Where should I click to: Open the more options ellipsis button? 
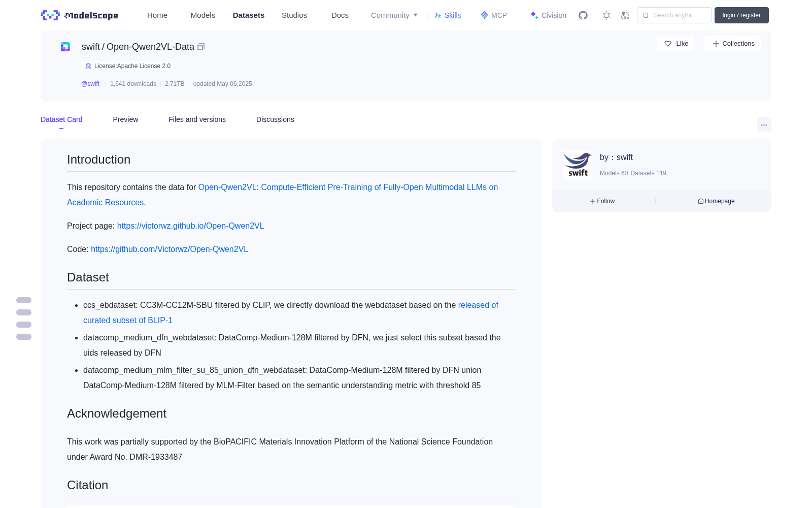764,124
